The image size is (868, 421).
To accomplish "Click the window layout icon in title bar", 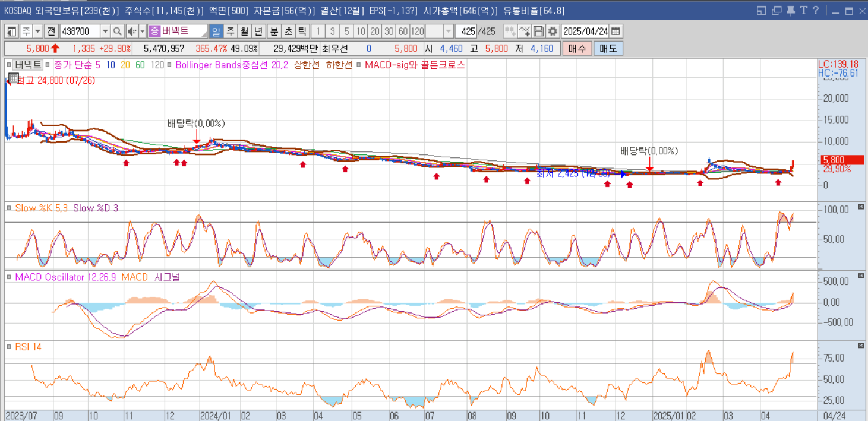I will pos(762,10).
